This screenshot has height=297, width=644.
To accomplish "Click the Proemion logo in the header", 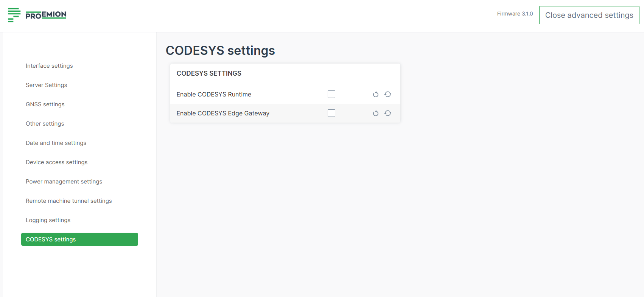I will [37, 15].
